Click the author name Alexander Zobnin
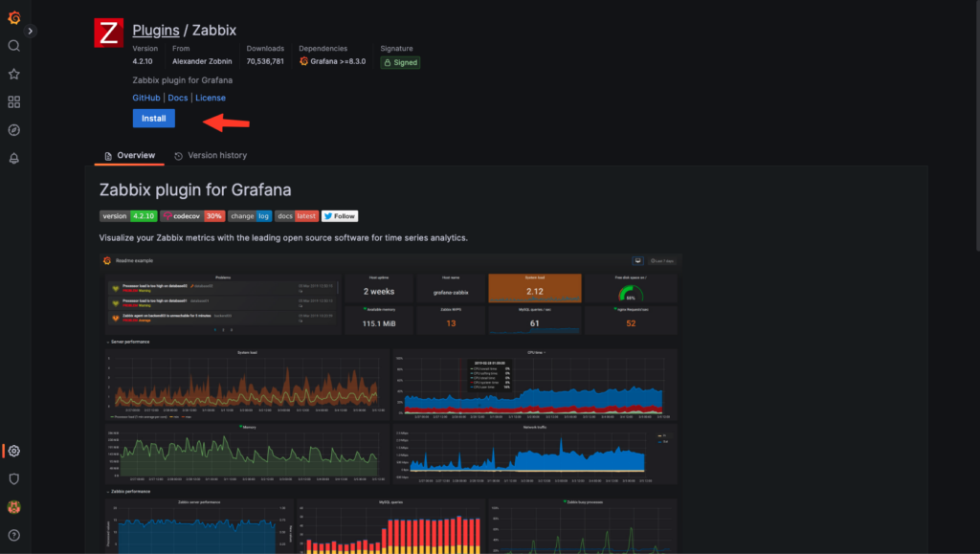Screen dimensions: 980x554 [202, 61]
